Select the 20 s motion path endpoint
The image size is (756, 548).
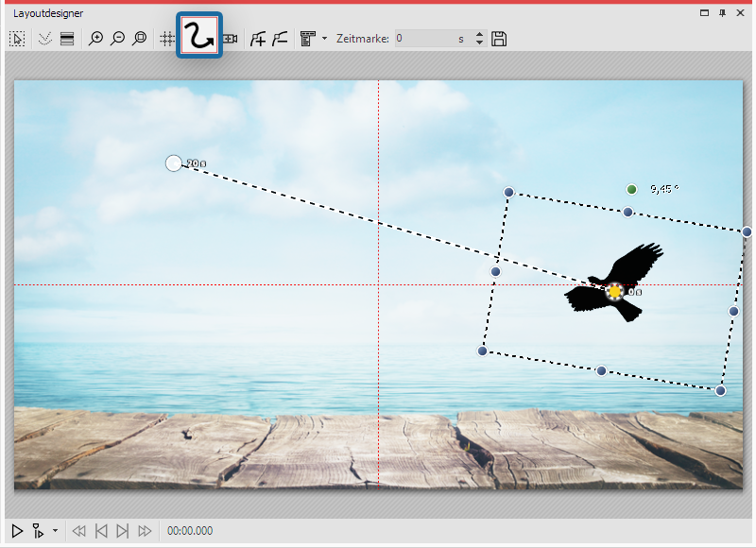coord(173,163)
